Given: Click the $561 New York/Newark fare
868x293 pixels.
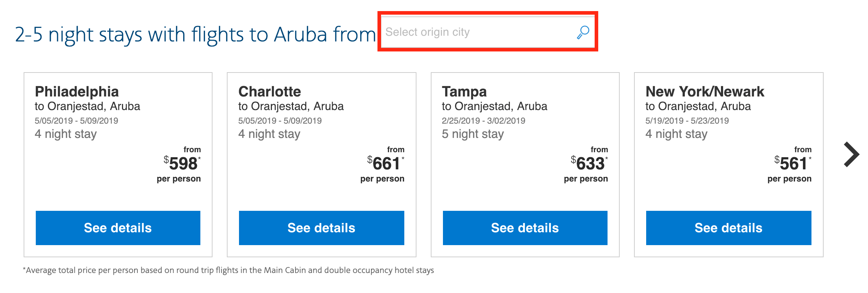Looking at the screenshot, I should tap(793, 163).
